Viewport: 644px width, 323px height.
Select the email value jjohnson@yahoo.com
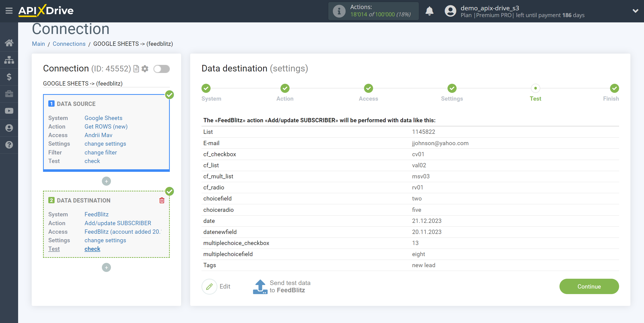[x=440, y=143]
